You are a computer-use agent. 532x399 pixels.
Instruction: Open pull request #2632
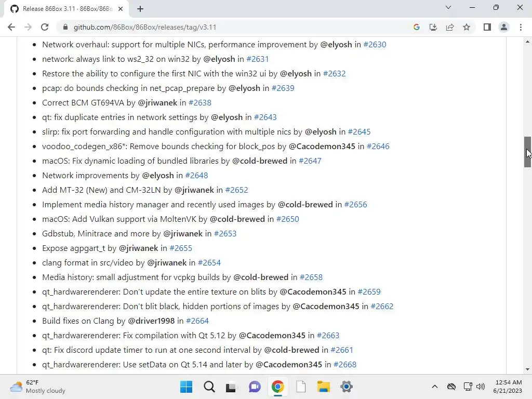(x=334, y=74)
